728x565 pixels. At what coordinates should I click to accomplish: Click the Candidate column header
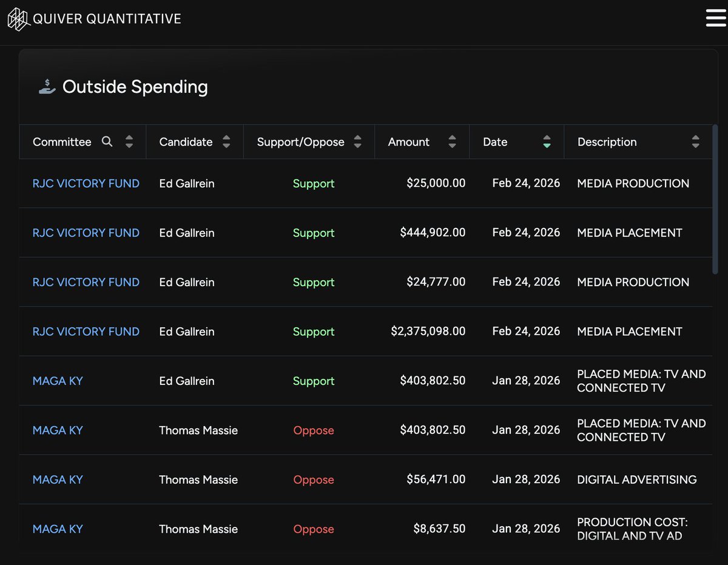pyautogui.click(x=195, y=142)
